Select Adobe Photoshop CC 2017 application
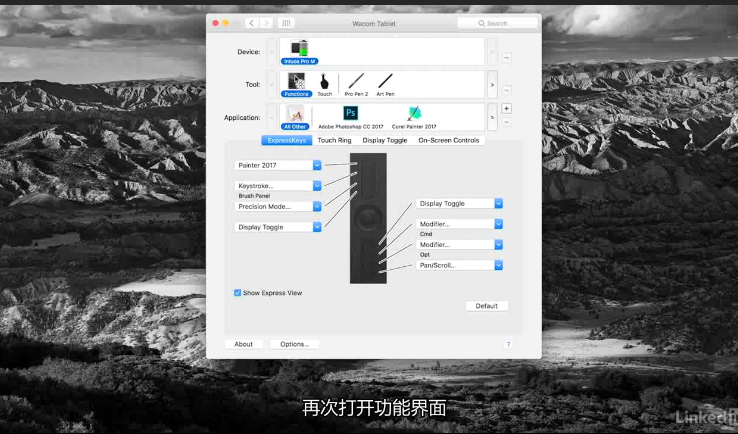738x434 pixels. click(351, 117)
